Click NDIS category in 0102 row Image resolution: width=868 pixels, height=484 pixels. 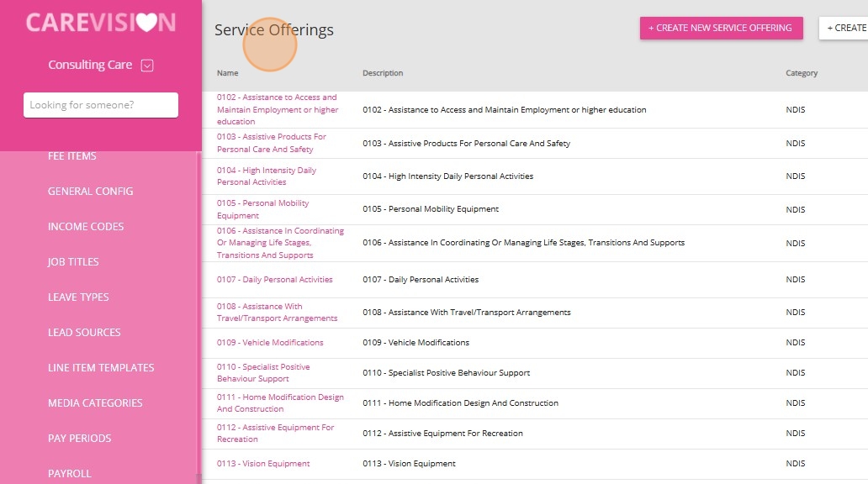click(x=796, y=109)
